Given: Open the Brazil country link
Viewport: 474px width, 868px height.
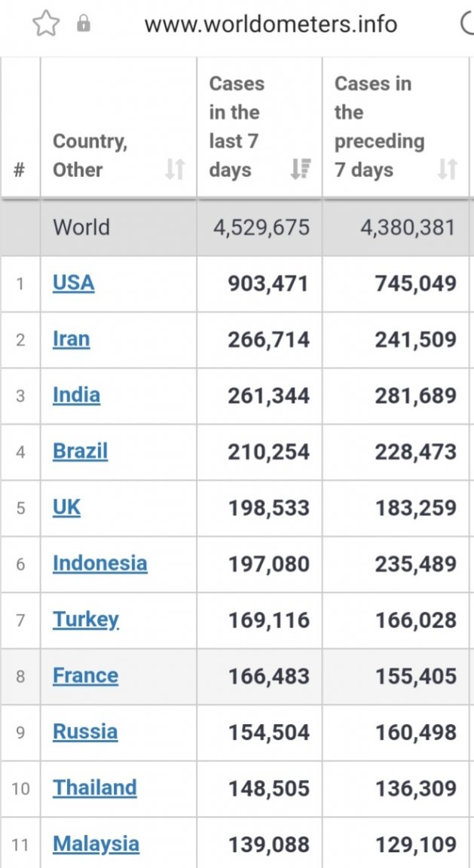Looking at the screenshot, I should pyautogui.click(x=81, y=451).
